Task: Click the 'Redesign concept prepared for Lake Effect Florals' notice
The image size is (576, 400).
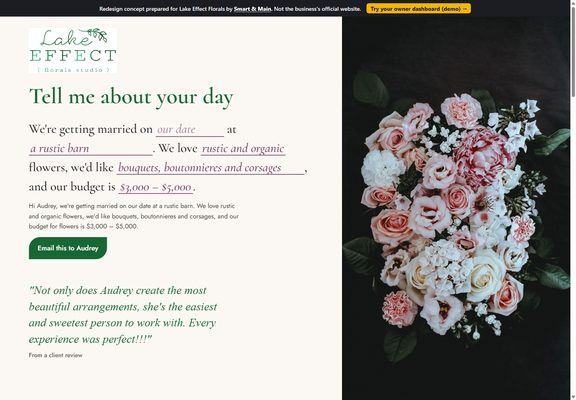Action: (x=230, y=9)
